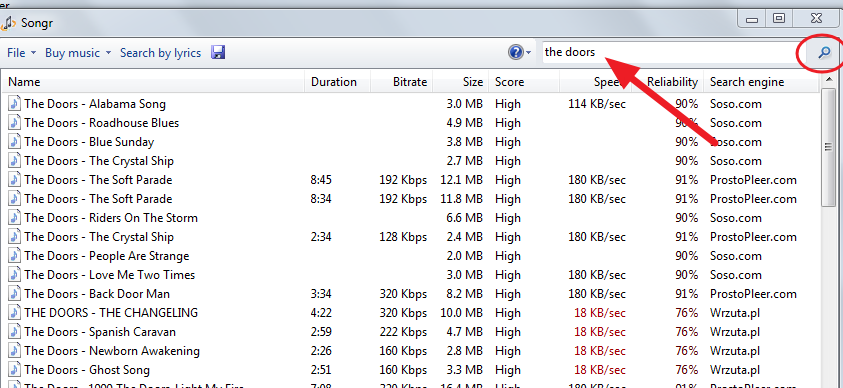
Task: Select 'The Doors - Love Me Two Times'
Action: 411,275
